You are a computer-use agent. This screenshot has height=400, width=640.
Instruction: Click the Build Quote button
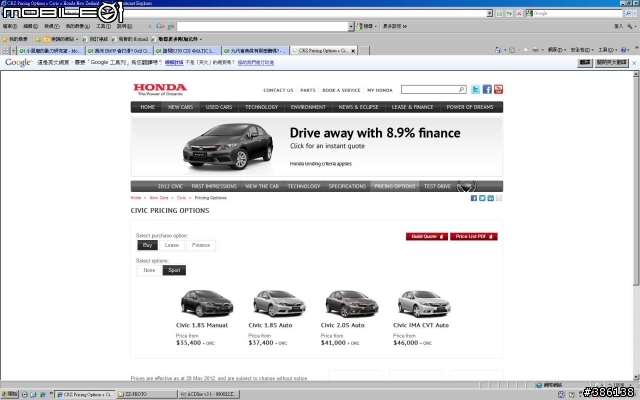[x=427, y=236]
